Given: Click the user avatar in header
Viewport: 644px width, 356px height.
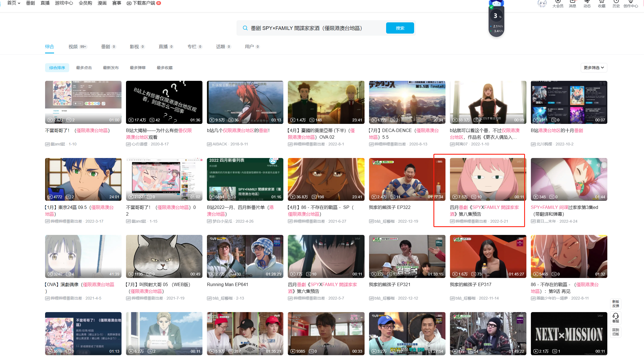Looking at the screenshot, I should pos(542,3).
